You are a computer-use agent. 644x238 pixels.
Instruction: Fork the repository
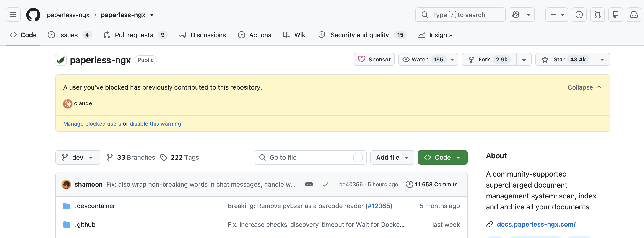tap(489, 59)
